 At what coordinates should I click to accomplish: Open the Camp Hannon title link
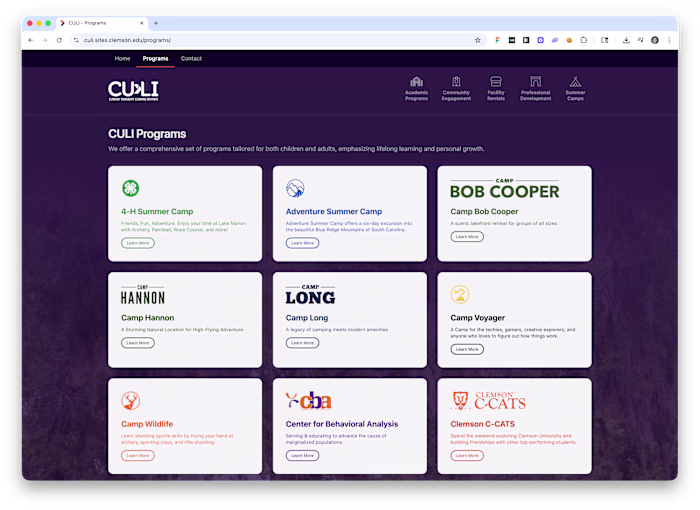pos(148,318)
